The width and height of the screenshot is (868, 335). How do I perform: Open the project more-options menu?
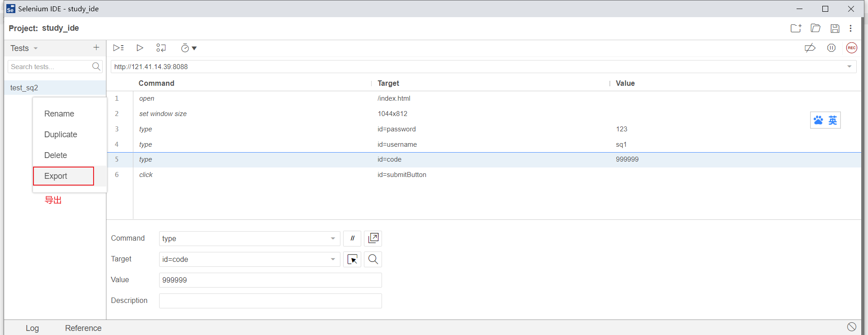pyautogui.click(x=851, y=28)
